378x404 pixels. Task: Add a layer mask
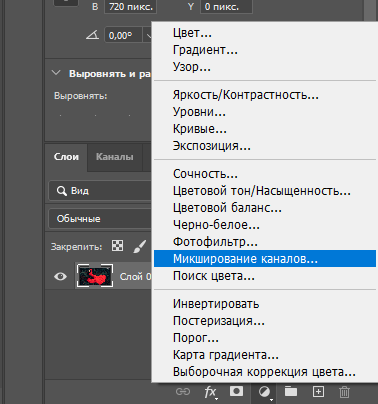point(236,391)
